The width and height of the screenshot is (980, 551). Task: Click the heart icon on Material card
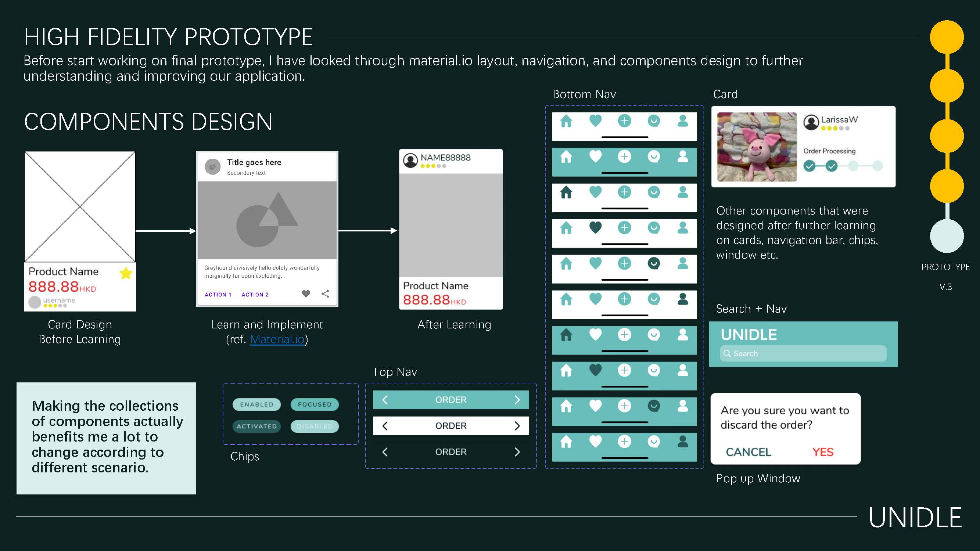(306, 293)
